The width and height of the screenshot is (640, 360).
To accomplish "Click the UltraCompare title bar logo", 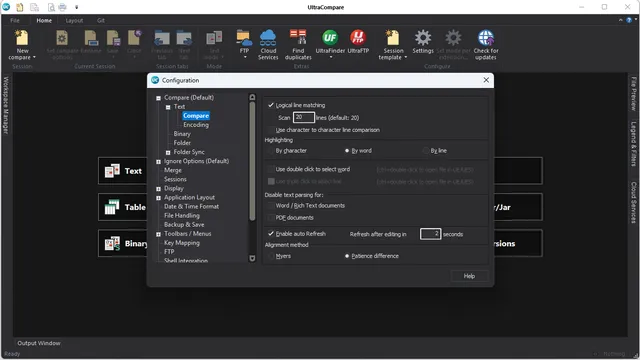I will point(6,7).
